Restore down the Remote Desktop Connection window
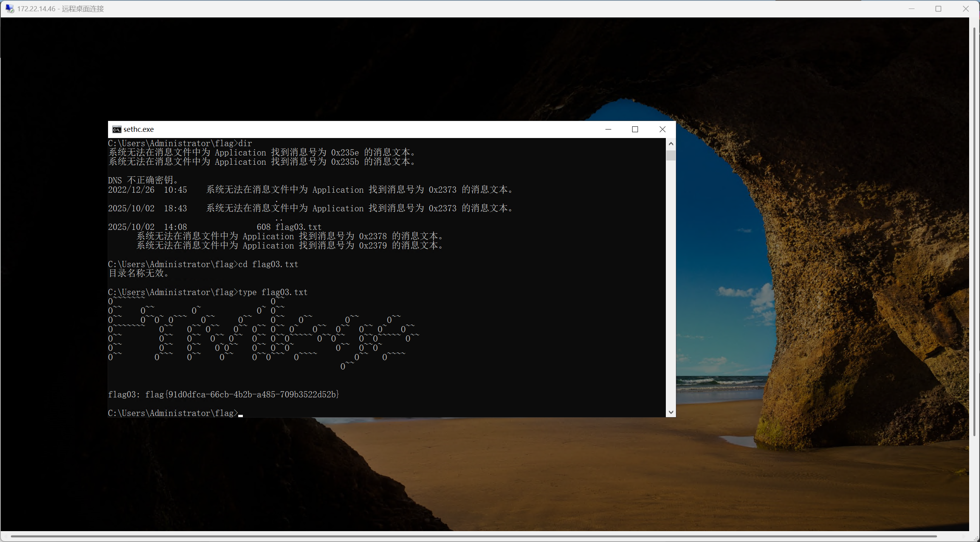 938,9
